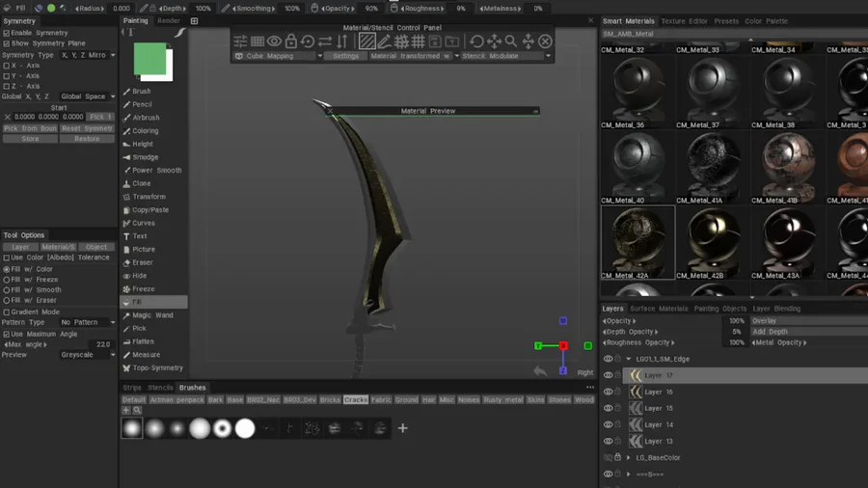Select the Brush tool
868x488 pixels.
click(x=141, y=92)
